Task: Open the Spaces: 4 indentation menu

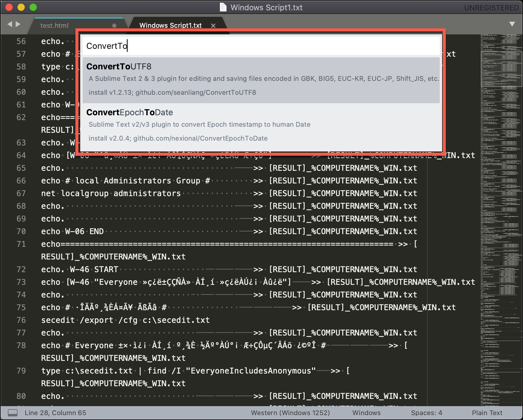Action: [426, 413]
